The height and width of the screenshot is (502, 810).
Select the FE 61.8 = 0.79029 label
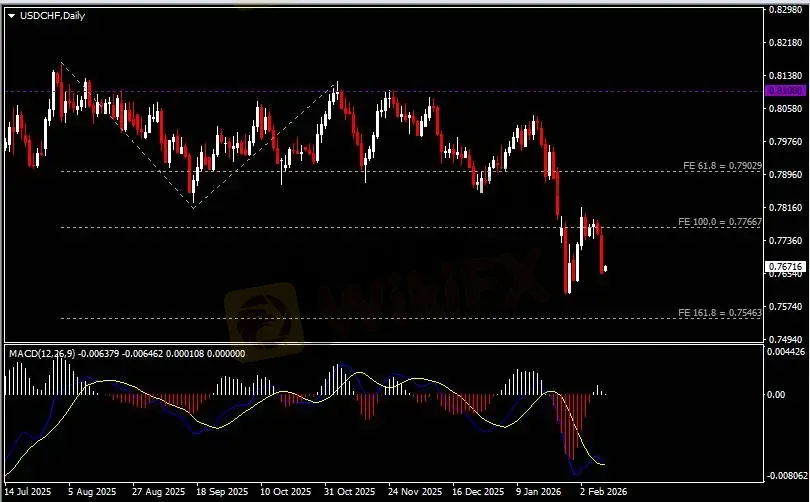pyautogui.click(x=722, y=164)
